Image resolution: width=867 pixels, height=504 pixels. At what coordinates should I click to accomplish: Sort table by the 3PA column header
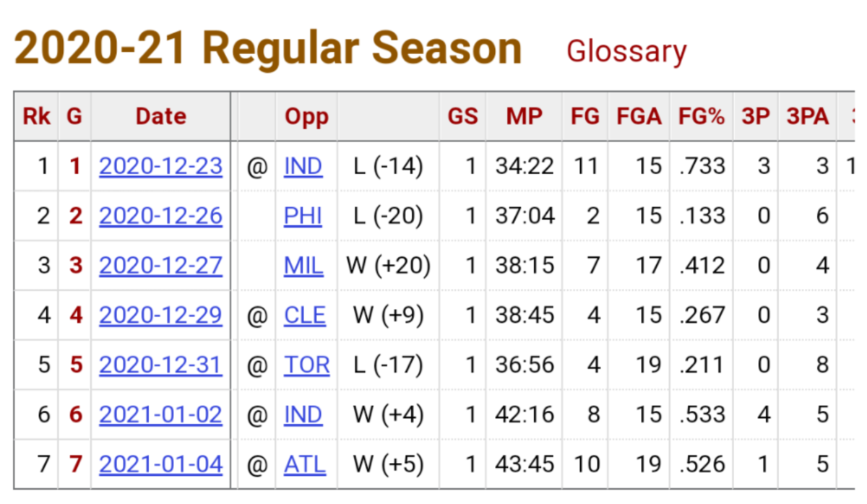(808, 116)
